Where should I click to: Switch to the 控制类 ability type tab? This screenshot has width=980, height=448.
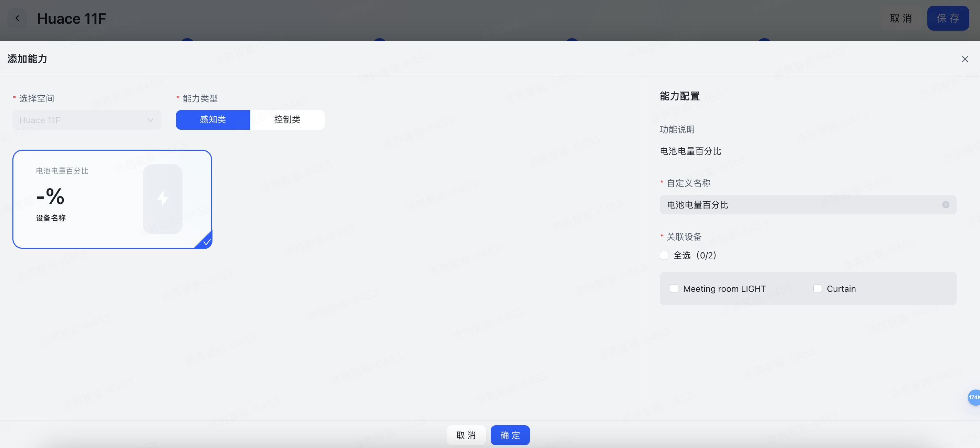tap(287, 120)
